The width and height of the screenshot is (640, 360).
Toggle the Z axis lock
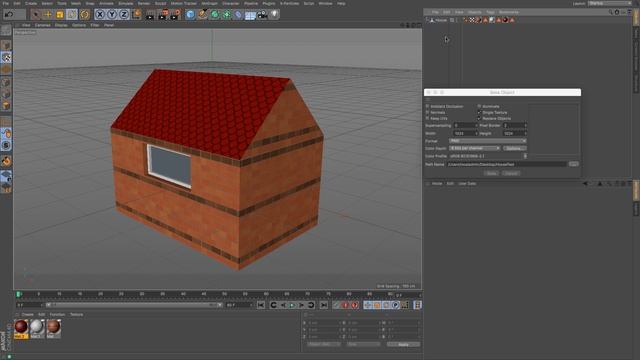coord(124,15)
